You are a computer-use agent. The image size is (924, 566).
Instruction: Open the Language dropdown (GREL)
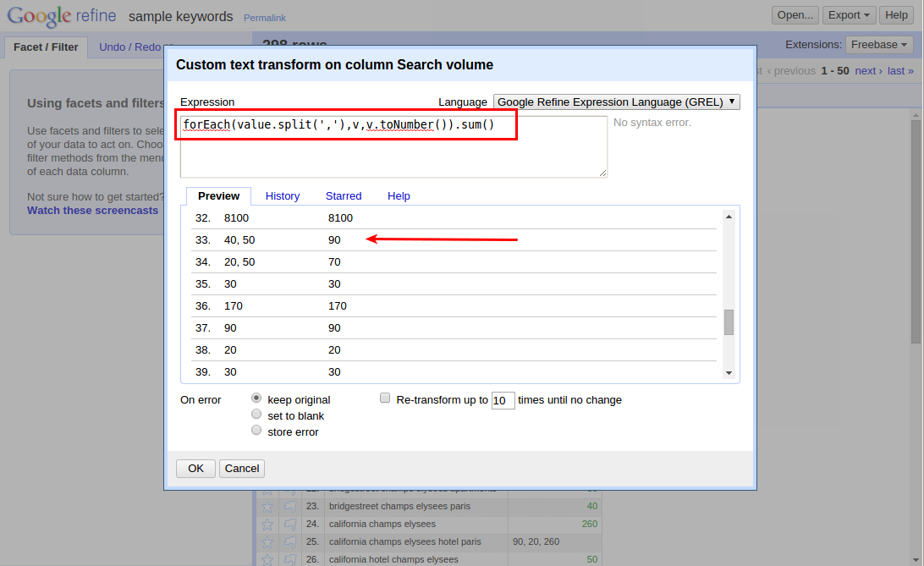point(616,102)
